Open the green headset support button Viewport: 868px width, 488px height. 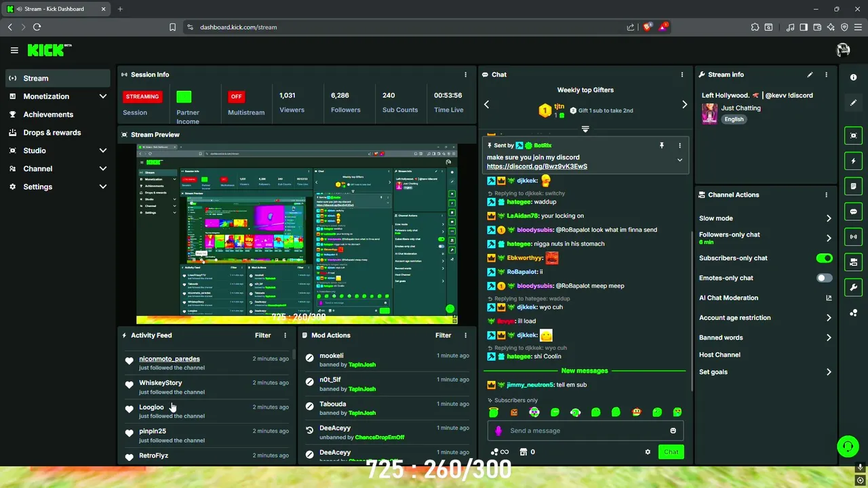coord(848,447)
